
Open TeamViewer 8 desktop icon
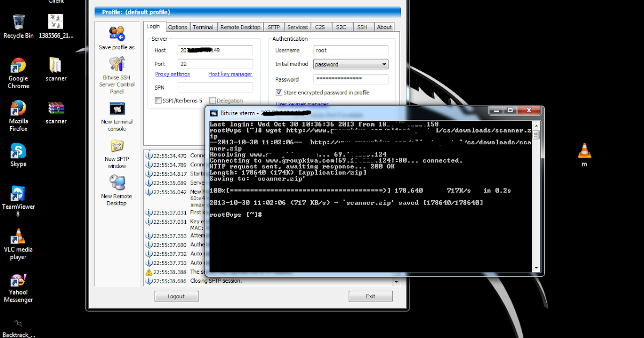pyautogui.click(x=18, y=201)
